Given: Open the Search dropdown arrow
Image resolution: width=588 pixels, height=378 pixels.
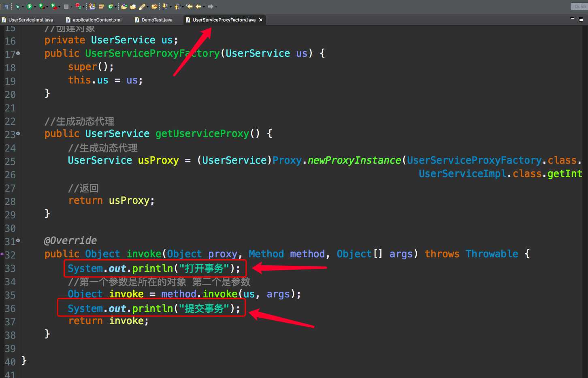Looking at the screenshot, I should [x=147, y=7].
